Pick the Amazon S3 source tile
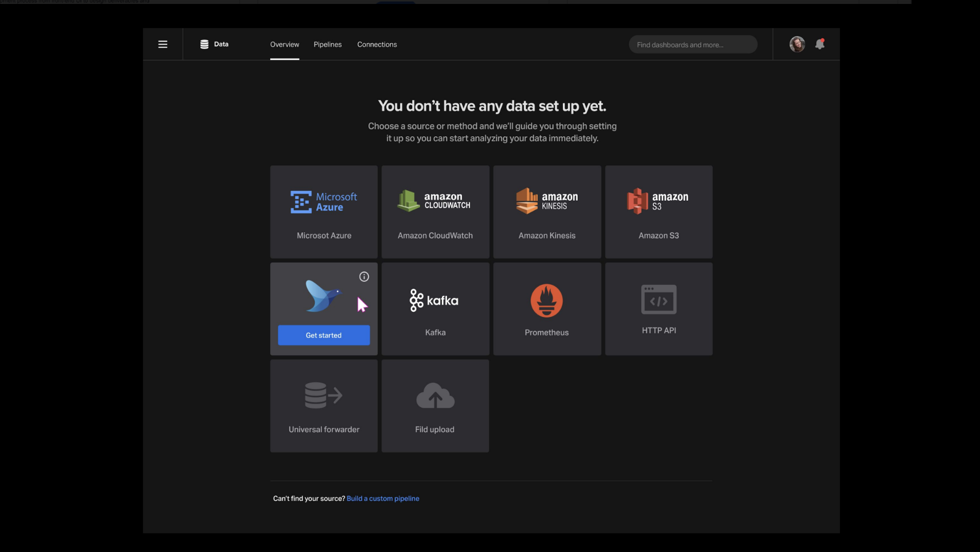The height and width of the screenshot is (552, 980). pyautogui.click(x=659, y=212)
